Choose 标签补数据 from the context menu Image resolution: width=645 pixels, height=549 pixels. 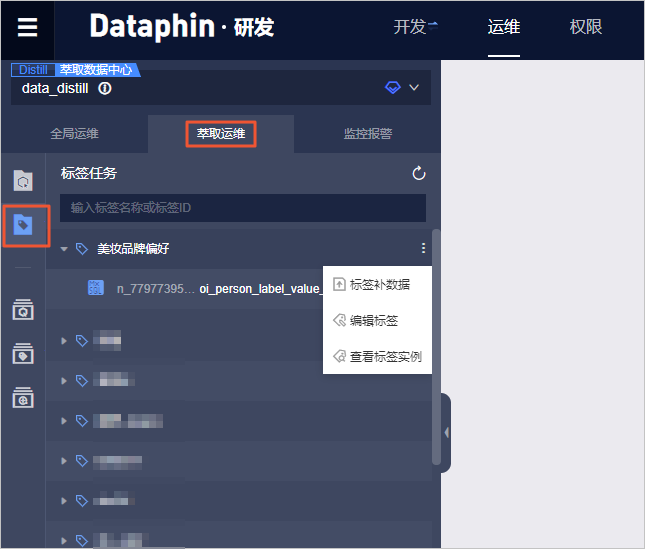click(377, 285)
